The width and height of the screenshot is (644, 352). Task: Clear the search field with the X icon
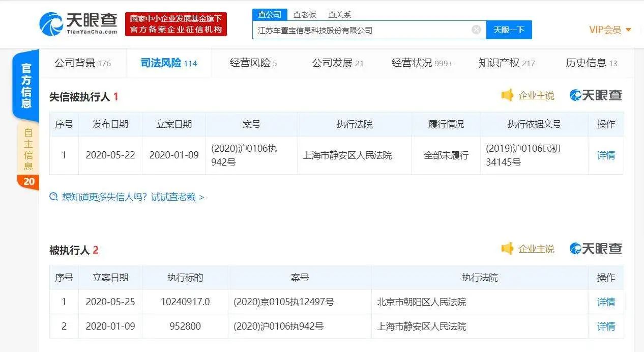(476, 30)
